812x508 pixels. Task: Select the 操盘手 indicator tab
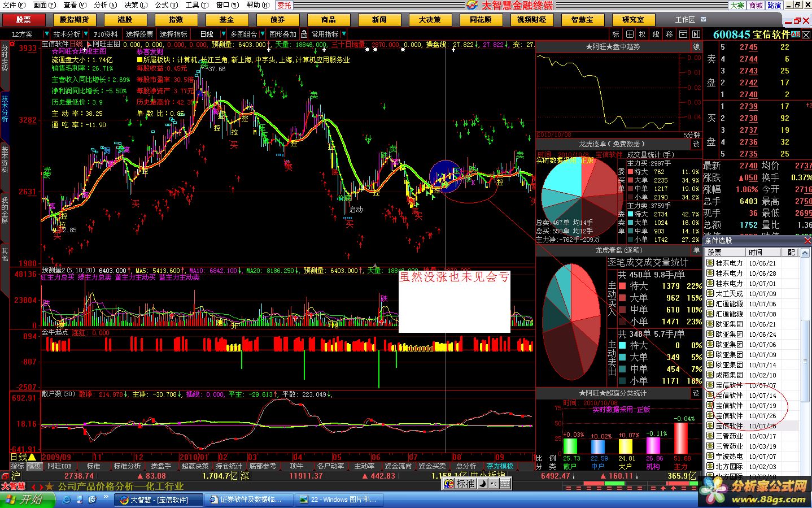[x=161, y=466]
